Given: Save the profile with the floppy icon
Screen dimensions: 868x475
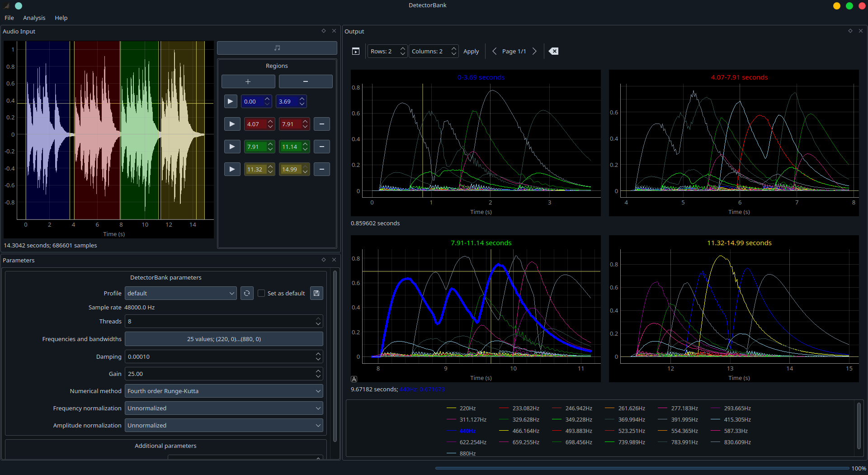Looking at the screenshot, I should click(316, 293).
